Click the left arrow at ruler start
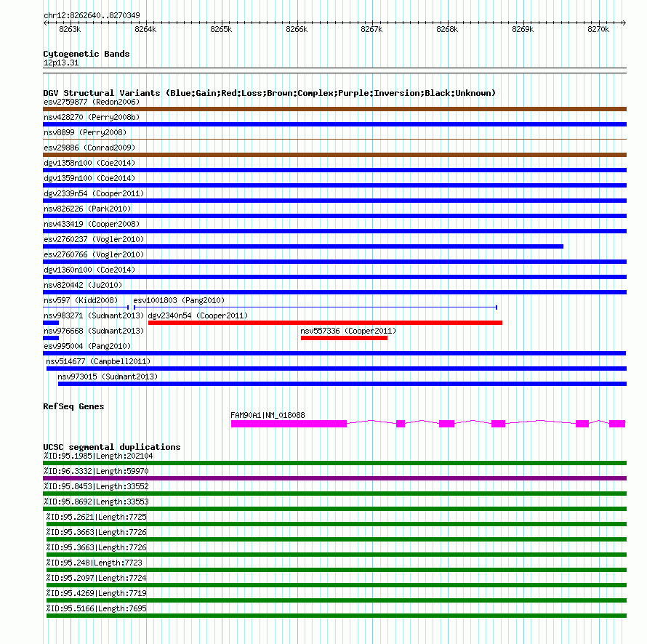Viewport: 647px width, 644px height. (45, 23)
